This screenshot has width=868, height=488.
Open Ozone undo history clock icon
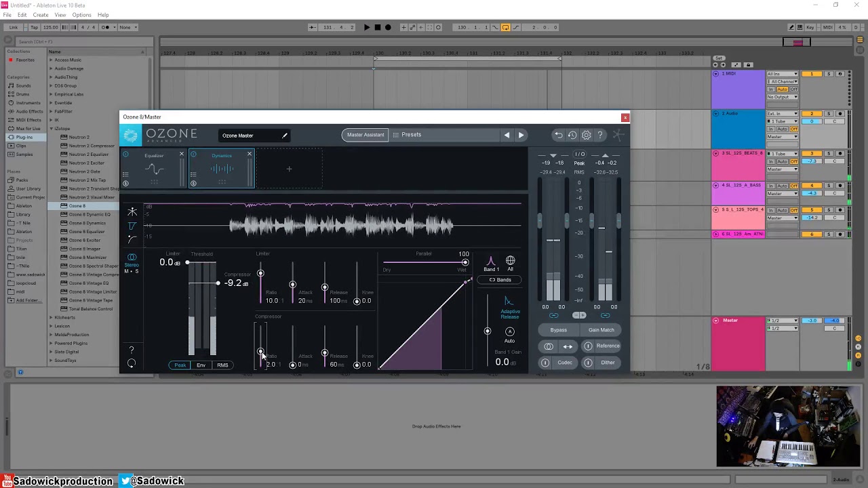pyautogui.click(x=572, y=135)
